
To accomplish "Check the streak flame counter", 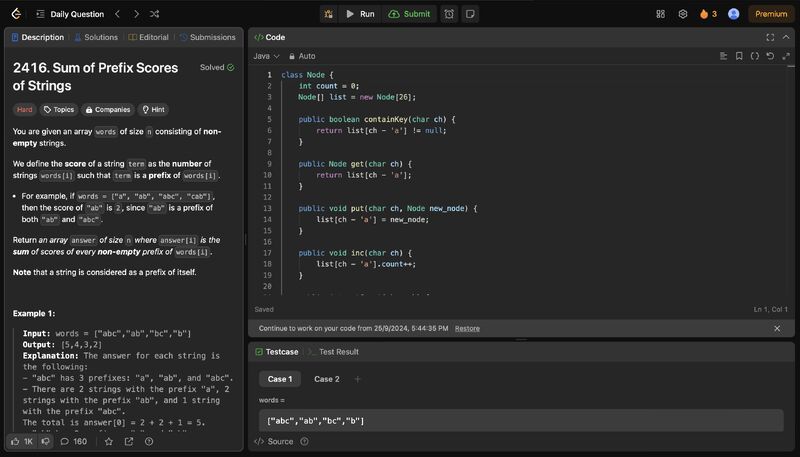I will (708, 14).
